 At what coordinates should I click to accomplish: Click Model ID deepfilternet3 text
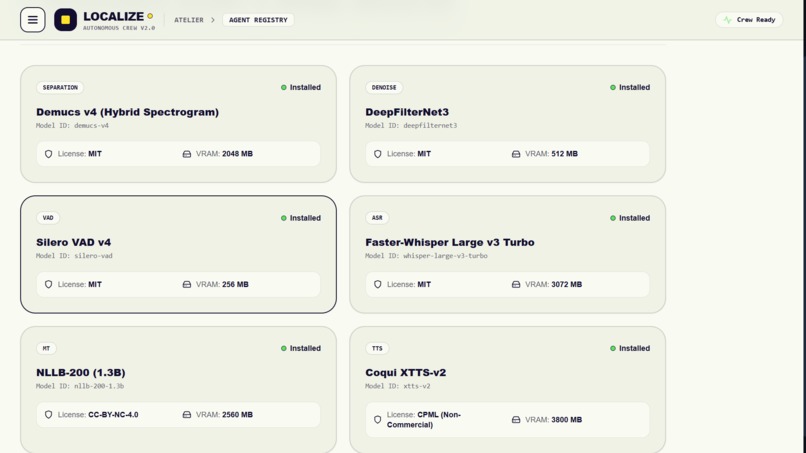(x=411, y=125)
